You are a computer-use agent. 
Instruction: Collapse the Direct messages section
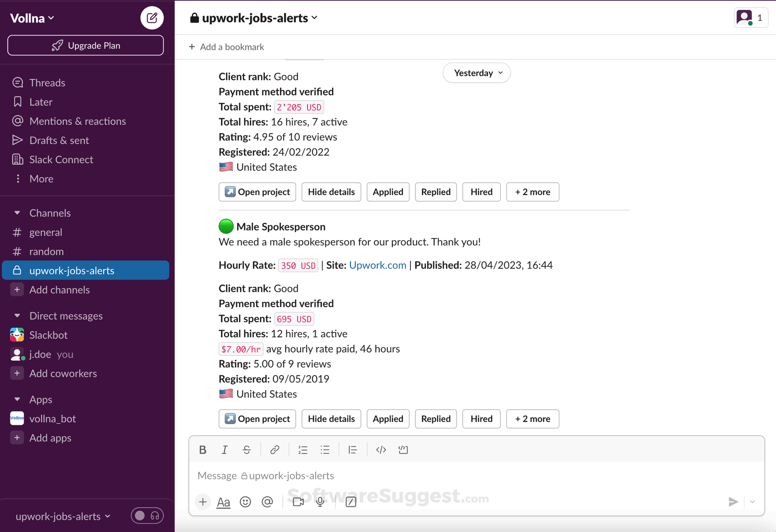(17, 316)
